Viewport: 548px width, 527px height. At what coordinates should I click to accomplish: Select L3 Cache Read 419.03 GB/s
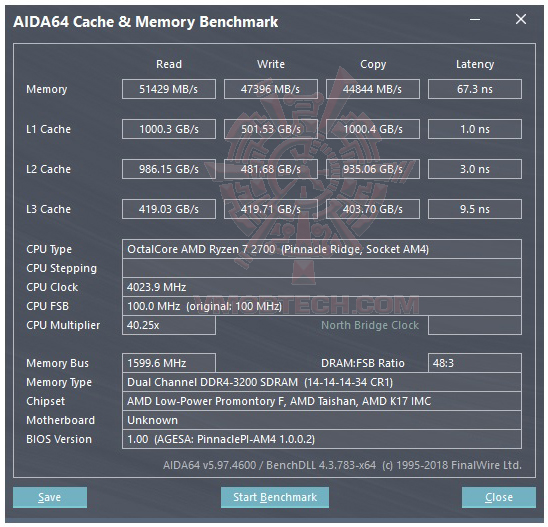point(169,209)
